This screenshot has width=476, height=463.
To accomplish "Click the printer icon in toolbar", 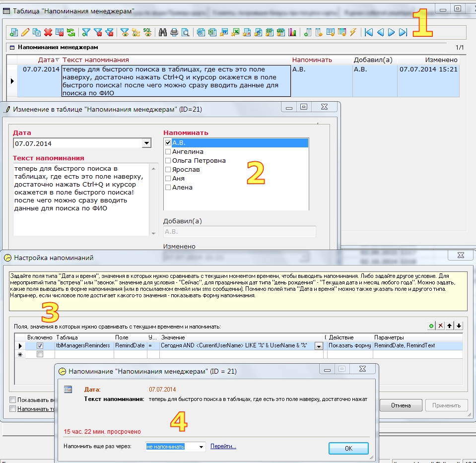I will [174, 32].
